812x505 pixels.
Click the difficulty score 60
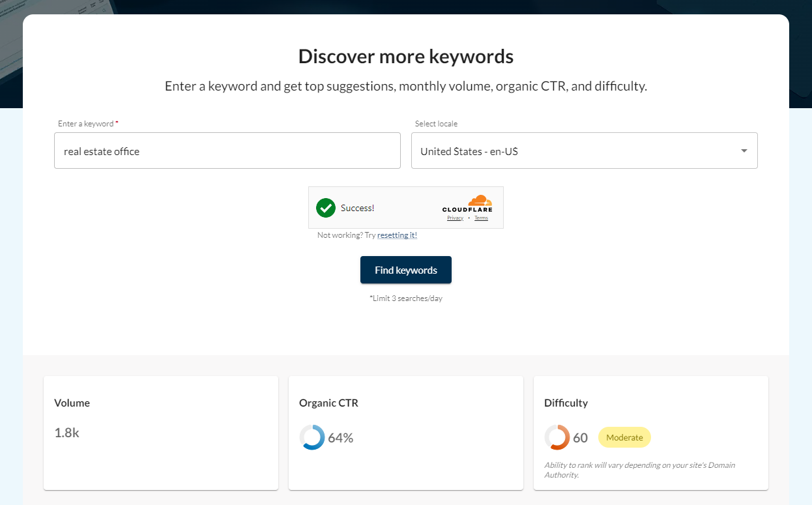click(580, 438)
